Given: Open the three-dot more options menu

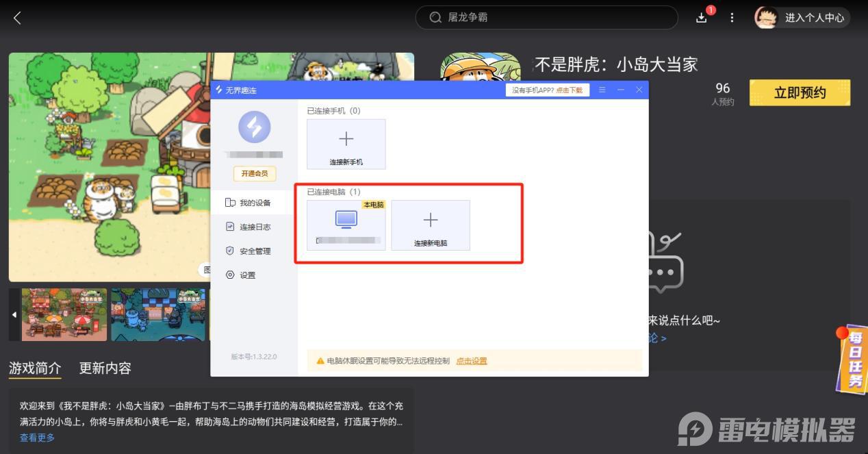Looking at the screenshot, I should tap(732, 17).
